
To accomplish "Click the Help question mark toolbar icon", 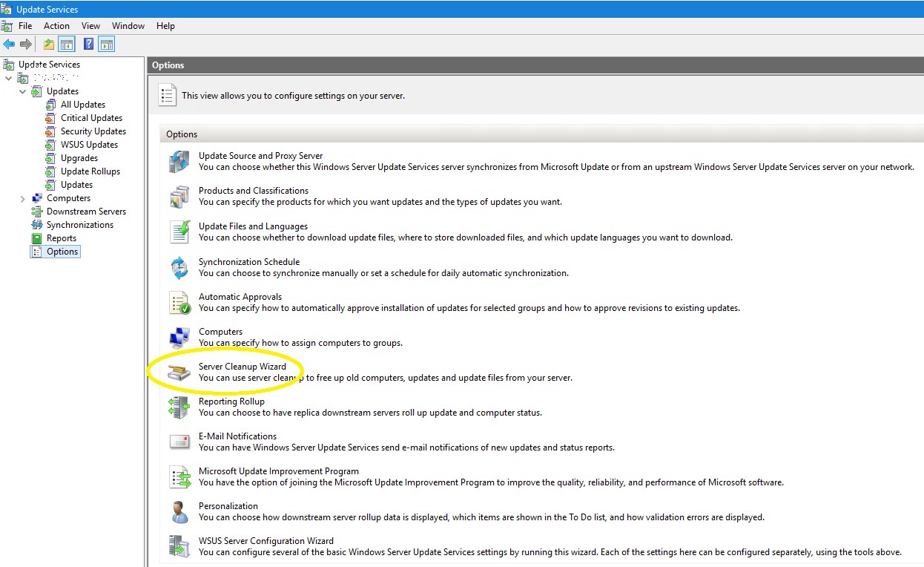I will (89, 45).
